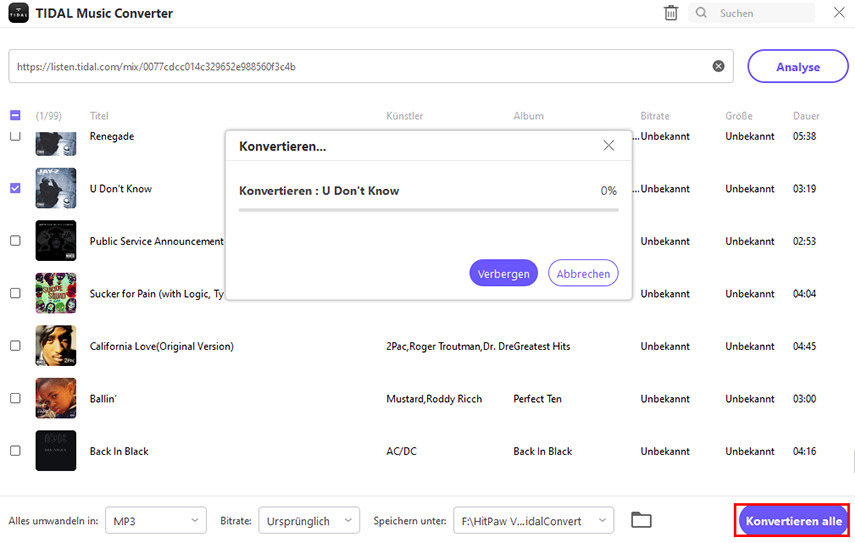
Task: Click the 04:45 duration value
Action: point(804,346)
